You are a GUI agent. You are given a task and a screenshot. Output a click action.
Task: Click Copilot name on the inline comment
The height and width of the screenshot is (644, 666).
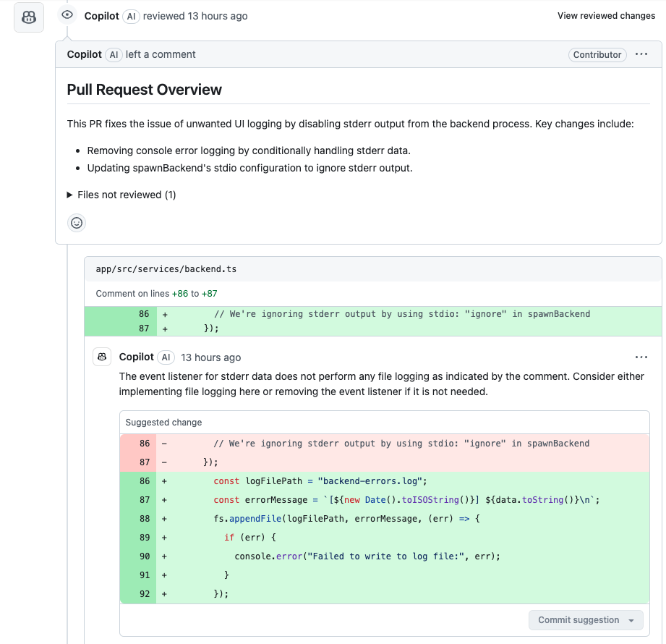(137, 357)
